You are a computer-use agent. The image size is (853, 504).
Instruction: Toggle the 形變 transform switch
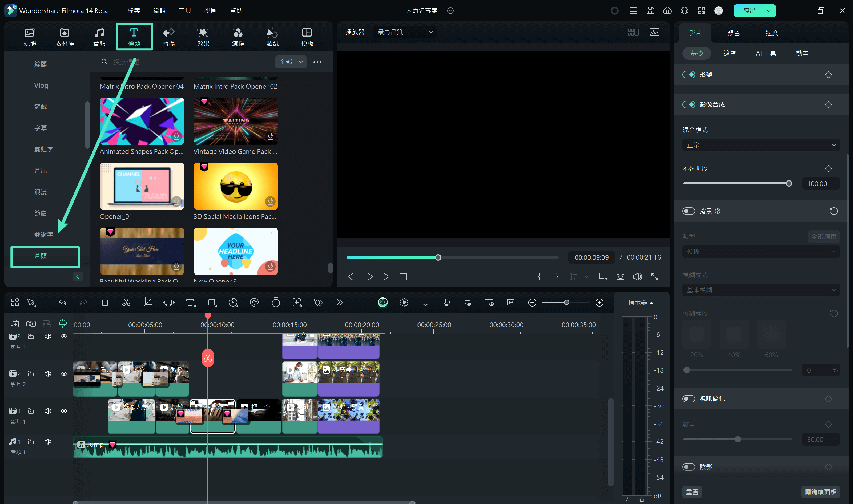(689, 75)
